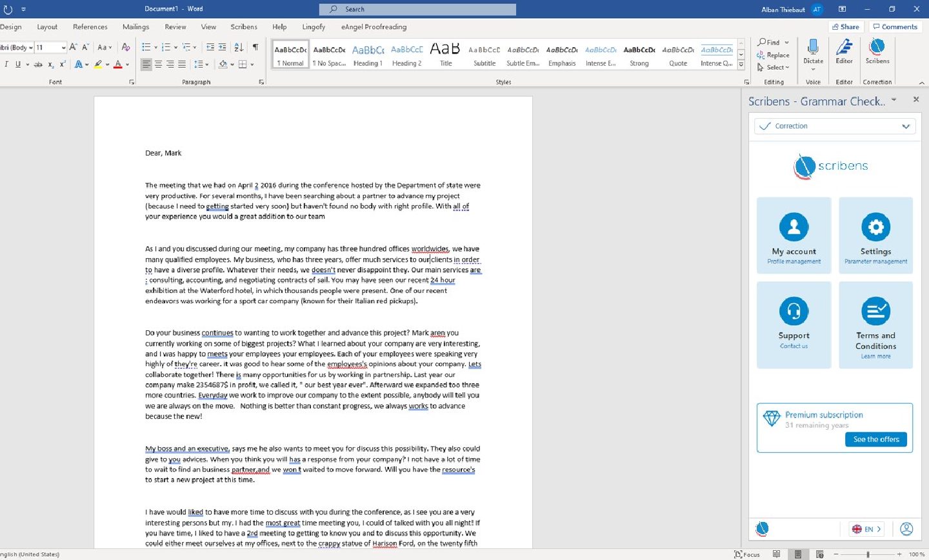Apply the Sort A-Z icon

coord(239,47)
